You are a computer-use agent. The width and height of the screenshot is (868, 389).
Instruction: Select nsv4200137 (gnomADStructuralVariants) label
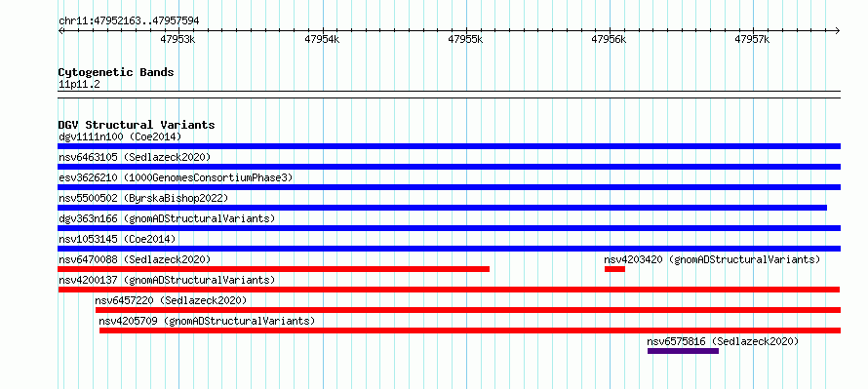pyautogui.click(x=167, y=280)
